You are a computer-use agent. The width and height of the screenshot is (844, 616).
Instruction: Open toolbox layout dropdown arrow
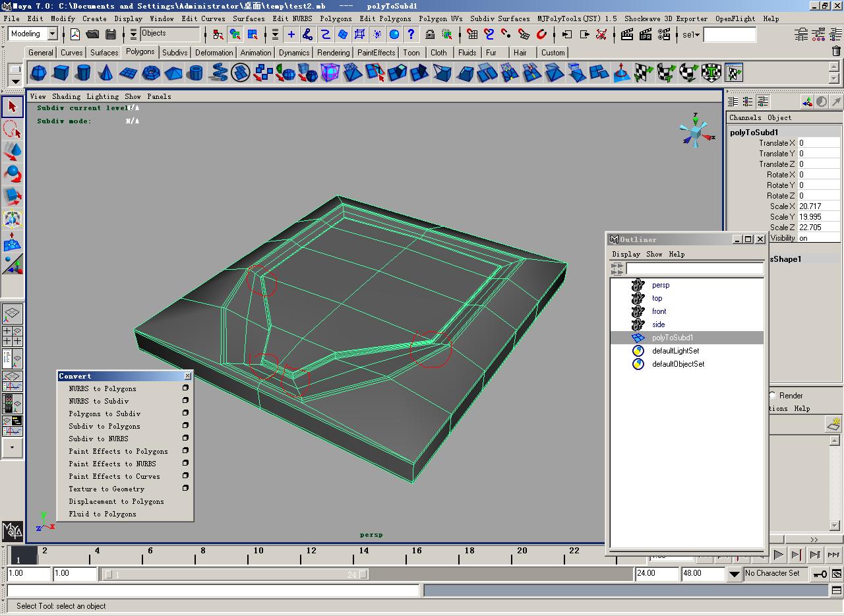(12, 448)
